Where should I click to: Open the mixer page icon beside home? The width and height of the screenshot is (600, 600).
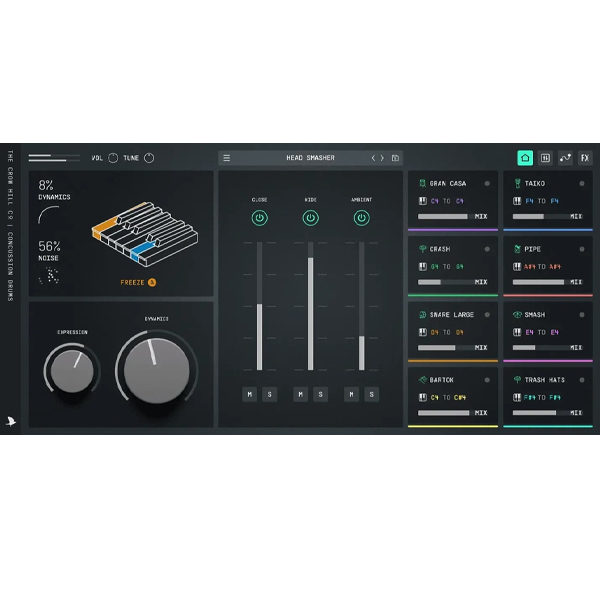pyautogui.click(x=545, y=158)
